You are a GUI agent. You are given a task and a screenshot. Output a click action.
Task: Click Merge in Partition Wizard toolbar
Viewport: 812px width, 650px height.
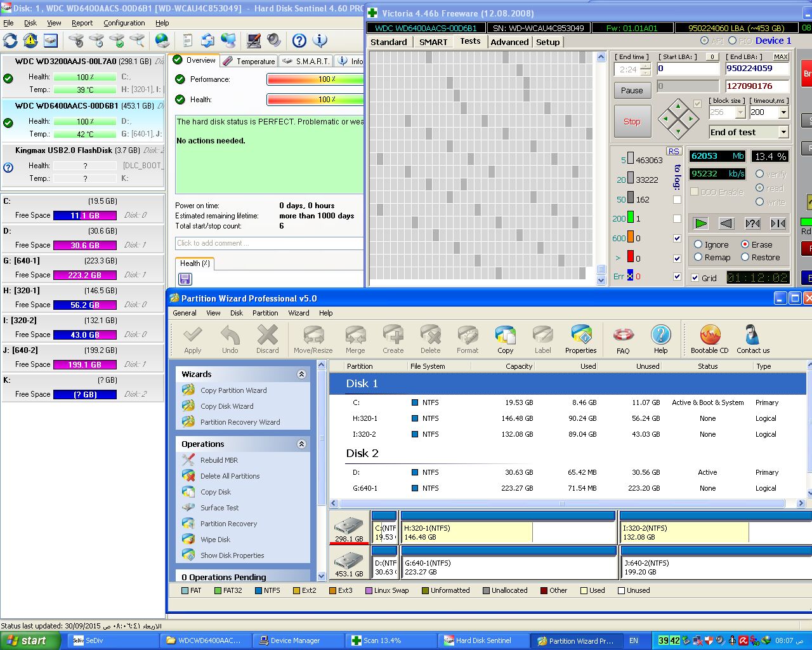tap(355, 340)
